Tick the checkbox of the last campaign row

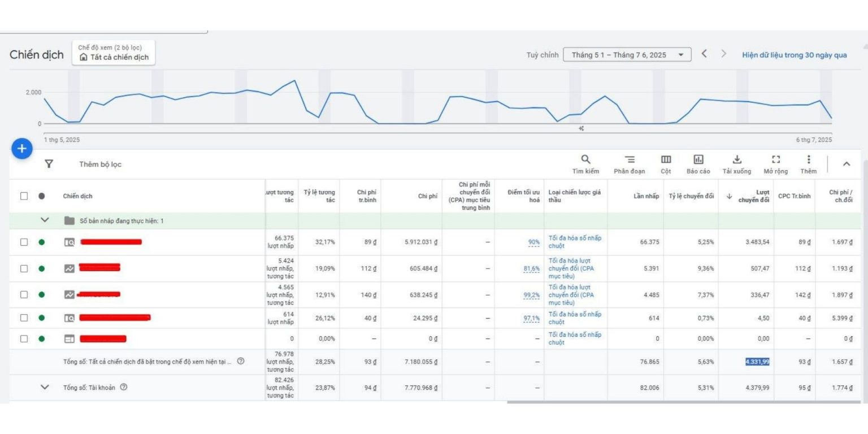tap(24, 338)
